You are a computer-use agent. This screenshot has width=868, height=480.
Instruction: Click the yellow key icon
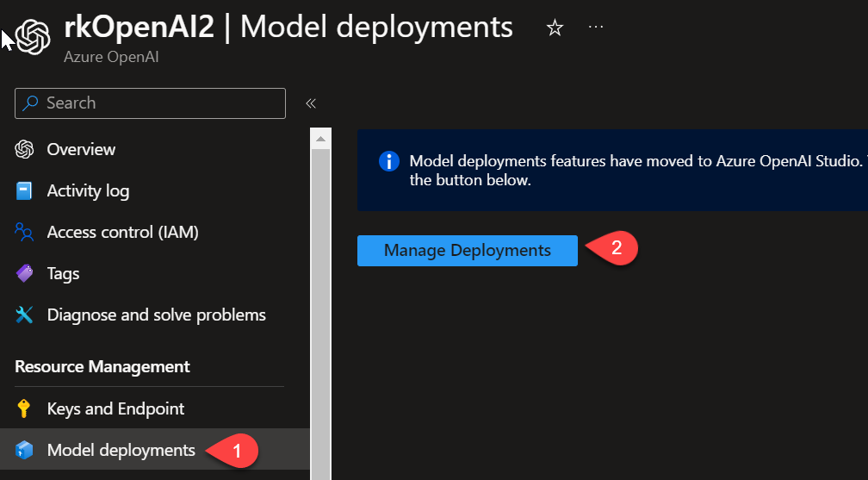click(x=24, y=408)
